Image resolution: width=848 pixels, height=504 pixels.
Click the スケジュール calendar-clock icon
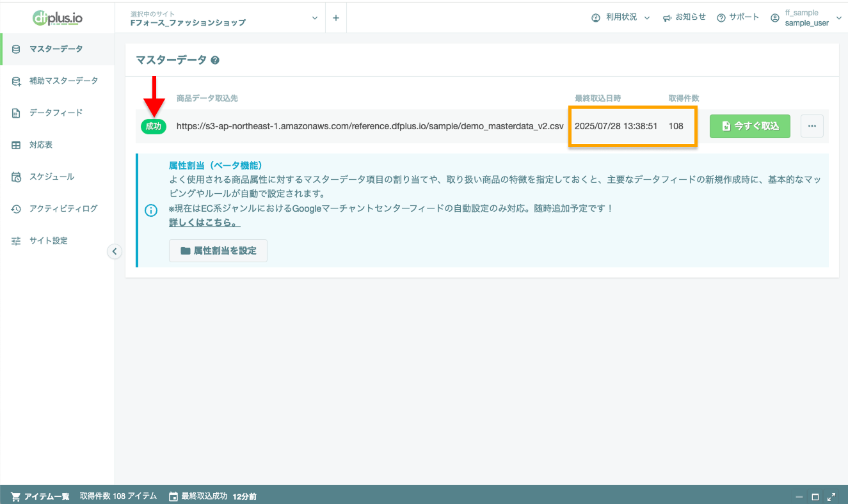[x=16, y=177]
